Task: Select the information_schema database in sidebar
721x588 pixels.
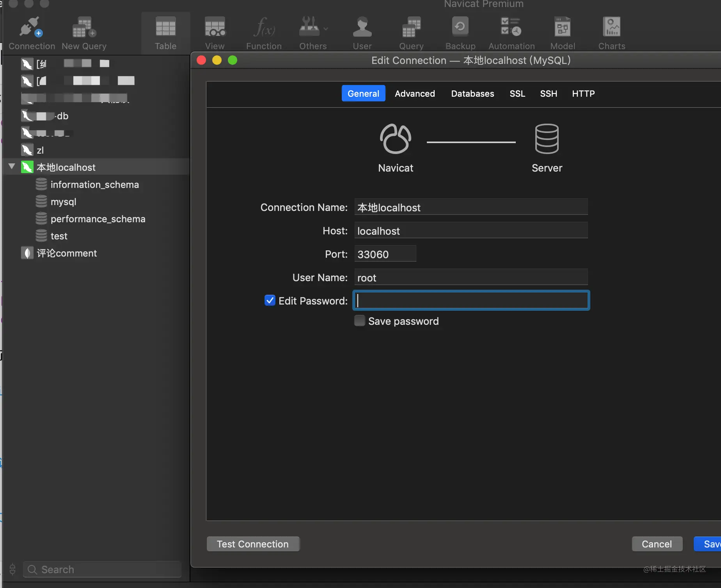Action: tap(95, 184)
